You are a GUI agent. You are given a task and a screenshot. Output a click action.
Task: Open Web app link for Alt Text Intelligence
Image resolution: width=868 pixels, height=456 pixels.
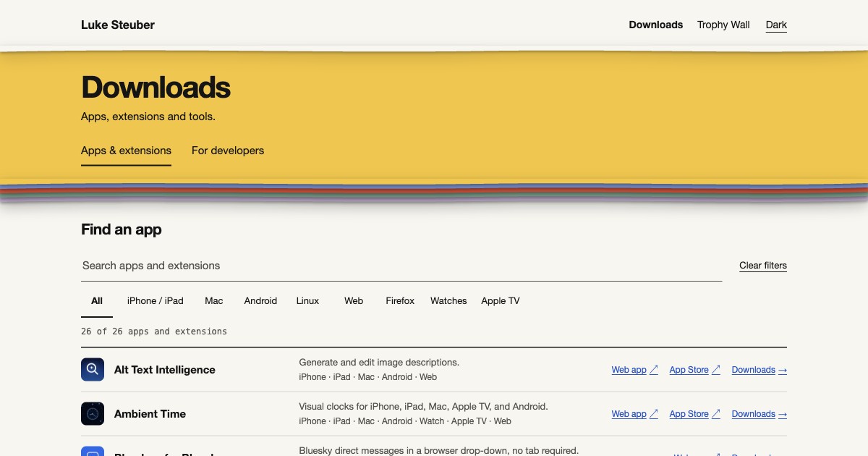[x=634, y=370]
